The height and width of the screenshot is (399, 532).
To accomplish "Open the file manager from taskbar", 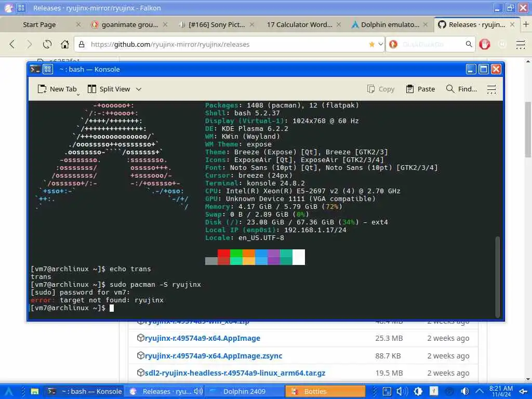I will [x=35, y=391].
